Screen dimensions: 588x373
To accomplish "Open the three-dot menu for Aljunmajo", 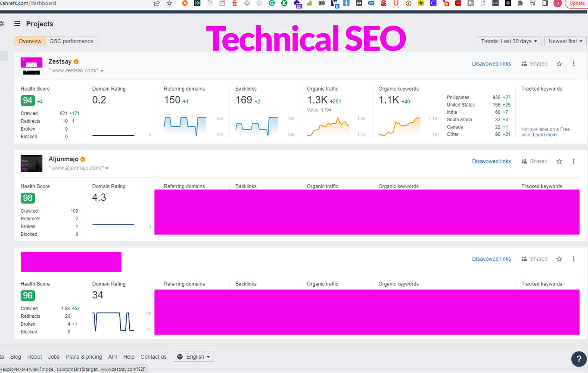I will pyautogui.click(x=573, y=161).
